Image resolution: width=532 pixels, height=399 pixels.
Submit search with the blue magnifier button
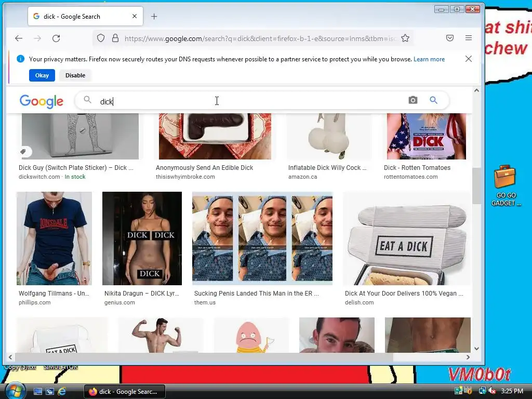[433, 100]
